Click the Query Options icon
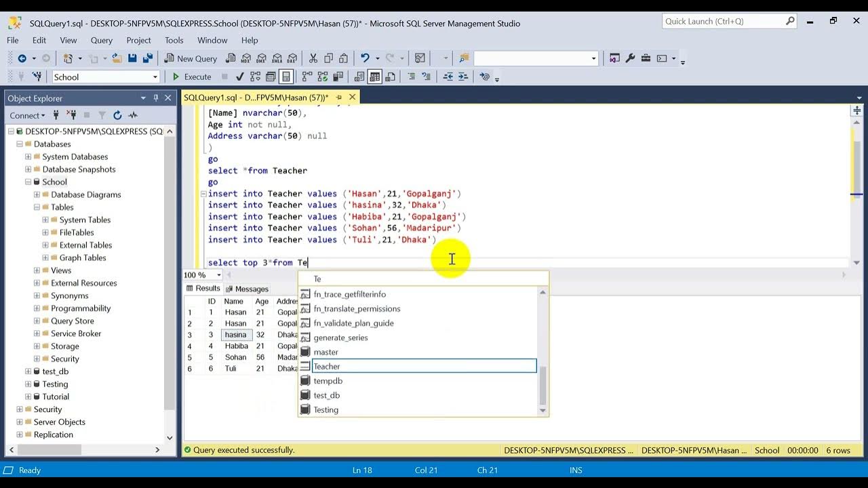Screen dimensions: 868x488 271,77
